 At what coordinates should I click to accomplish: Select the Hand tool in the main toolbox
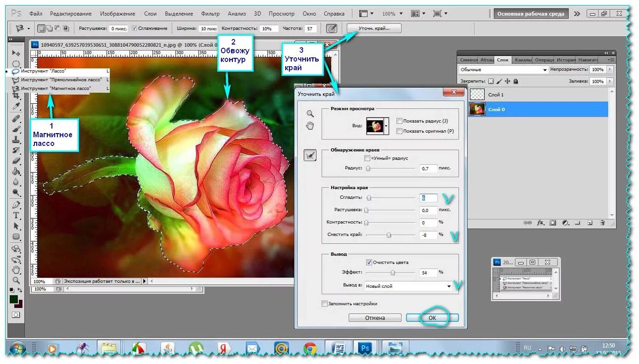[16, 269]
